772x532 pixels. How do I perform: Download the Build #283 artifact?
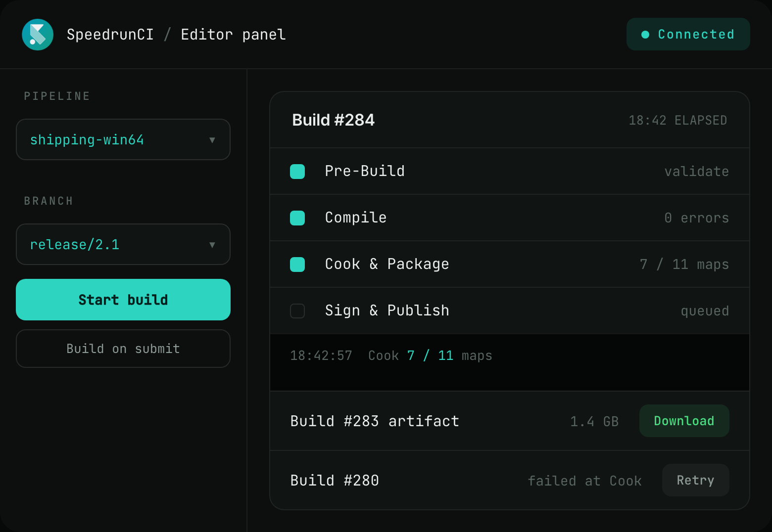pyautogui.click(x=684, y=421)
